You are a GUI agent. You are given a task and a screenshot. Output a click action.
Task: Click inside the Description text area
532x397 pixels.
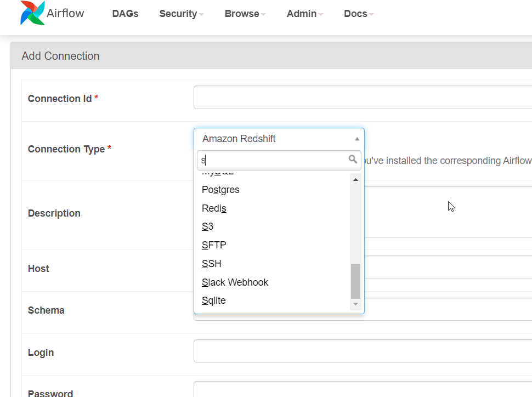(x=448, y=212)
